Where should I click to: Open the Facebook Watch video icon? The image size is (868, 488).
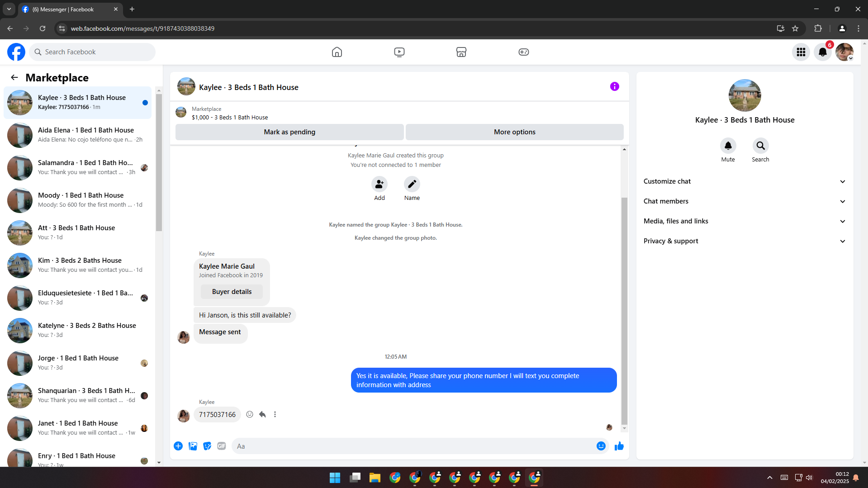point(399,52)
